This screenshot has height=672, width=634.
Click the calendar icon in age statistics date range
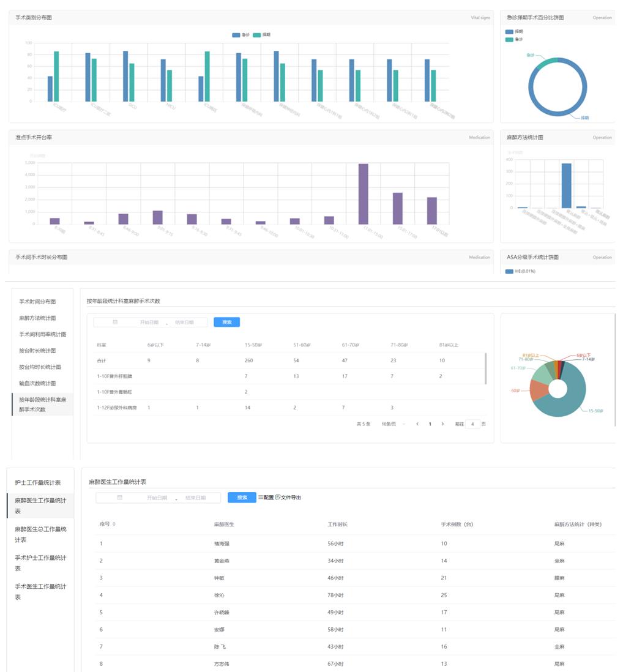point(115,322)
